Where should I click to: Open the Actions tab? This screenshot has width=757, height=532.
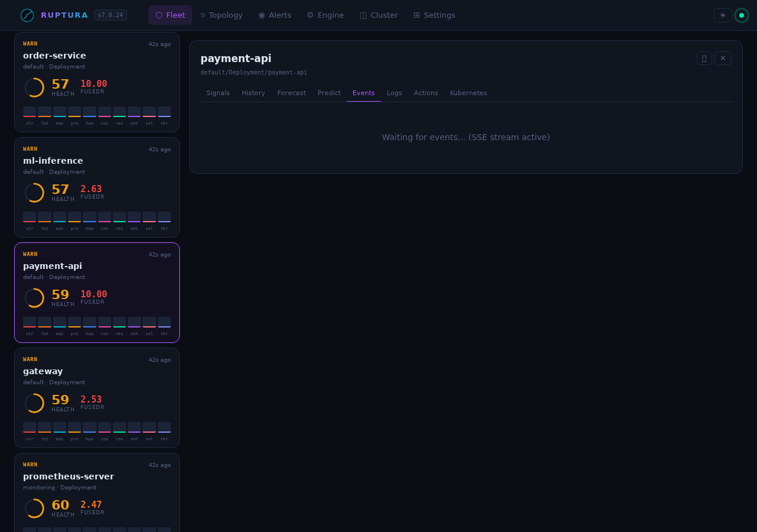tap(426, 93)
